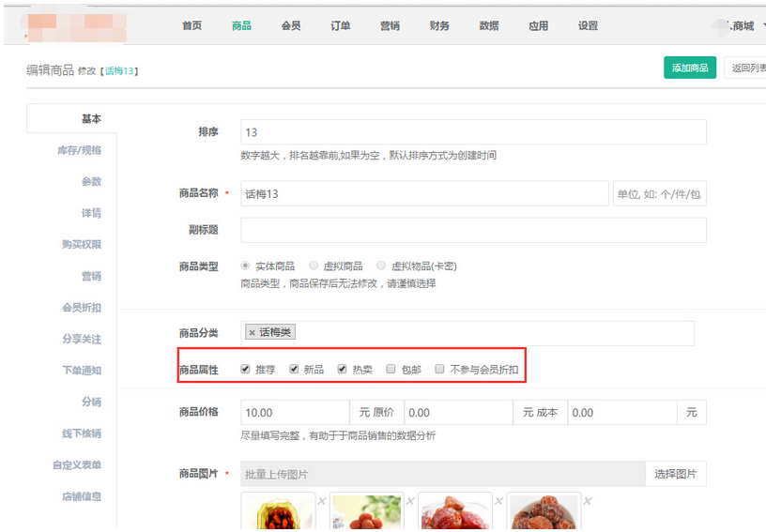Delete the fourth product image thumbnail
The image size is (766, 532).
pyautogui.click(x=586, y=501)
